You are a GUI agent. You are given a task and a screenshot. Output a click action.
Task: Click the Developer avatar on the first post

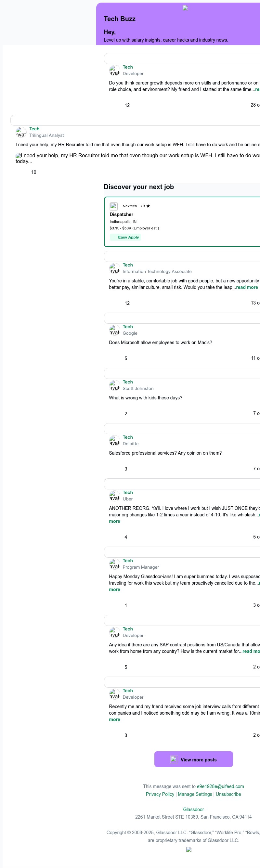(114, 71)
